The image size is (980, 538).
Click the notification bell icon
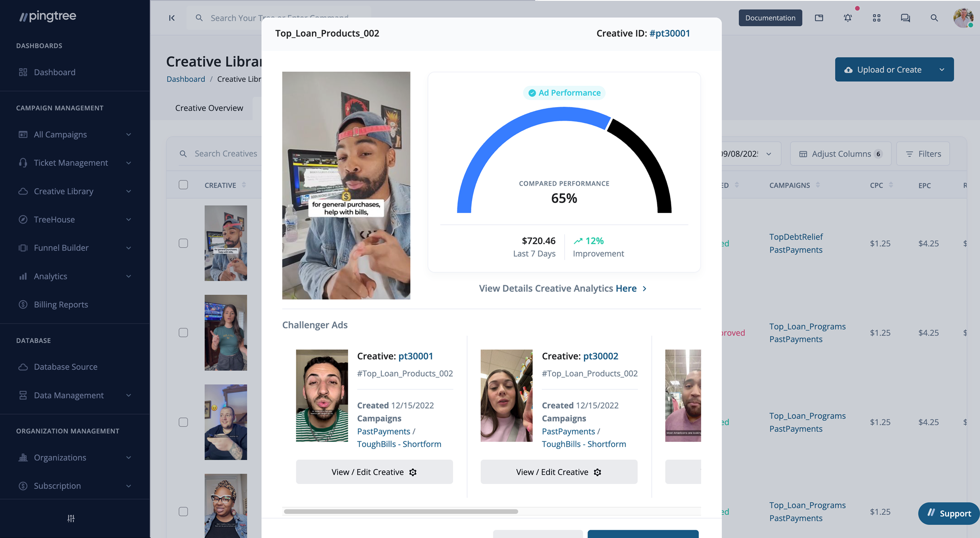(848, 18)
